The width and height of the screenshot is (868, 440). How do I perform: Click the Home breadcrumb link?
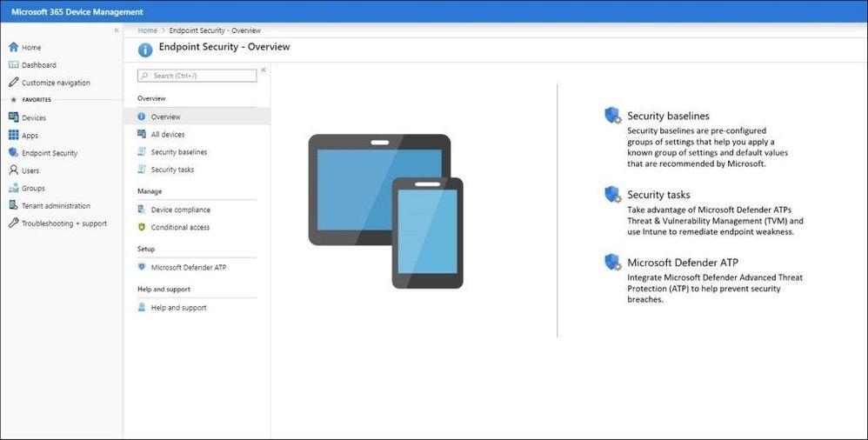point(147,30)
